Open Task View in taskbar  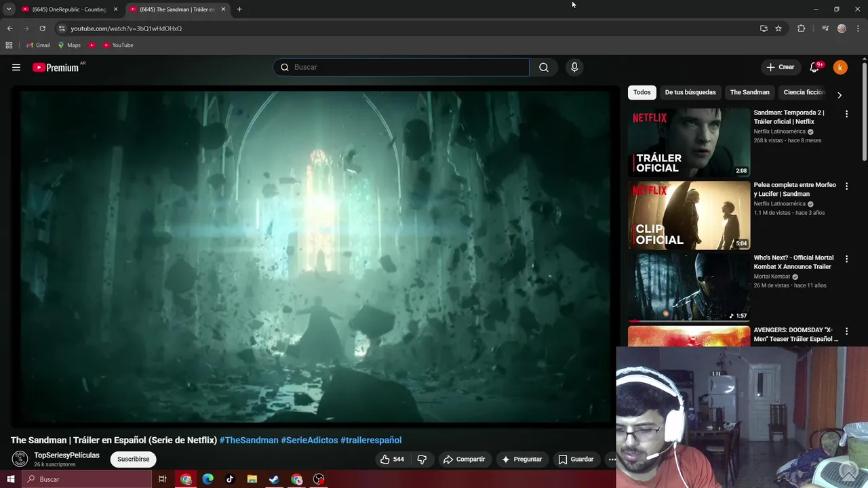coord(163,479)
